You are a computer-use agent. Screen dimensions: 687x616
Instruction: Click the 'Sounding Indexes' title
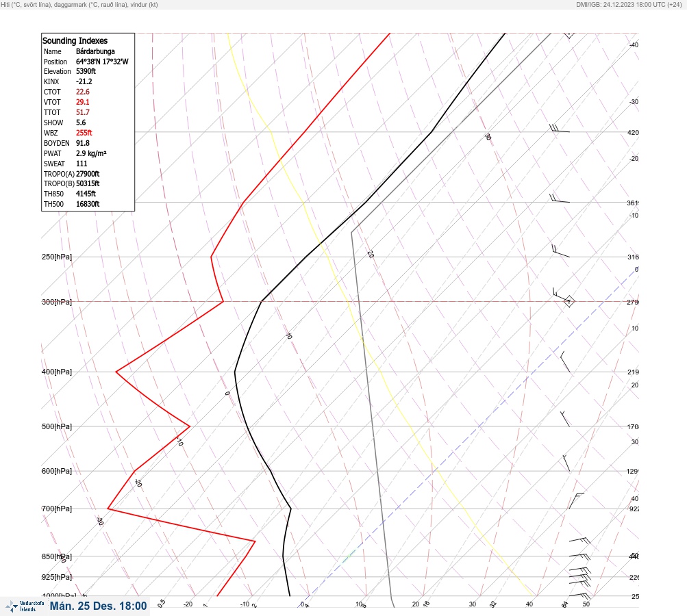[x=75, y=40]
